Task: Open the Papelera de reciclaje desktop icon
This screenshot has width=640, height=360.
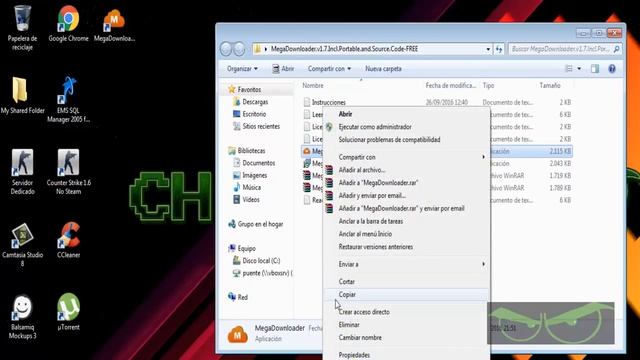Action: pyautogui.click(x=22, y=27)
